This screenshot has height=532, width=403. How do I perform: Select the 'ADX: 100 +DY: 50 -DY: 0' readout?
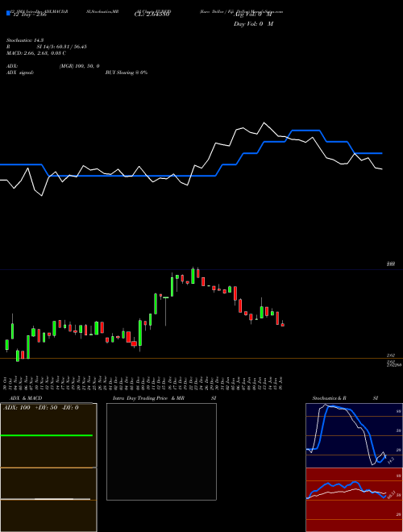[x=41, y=408]
